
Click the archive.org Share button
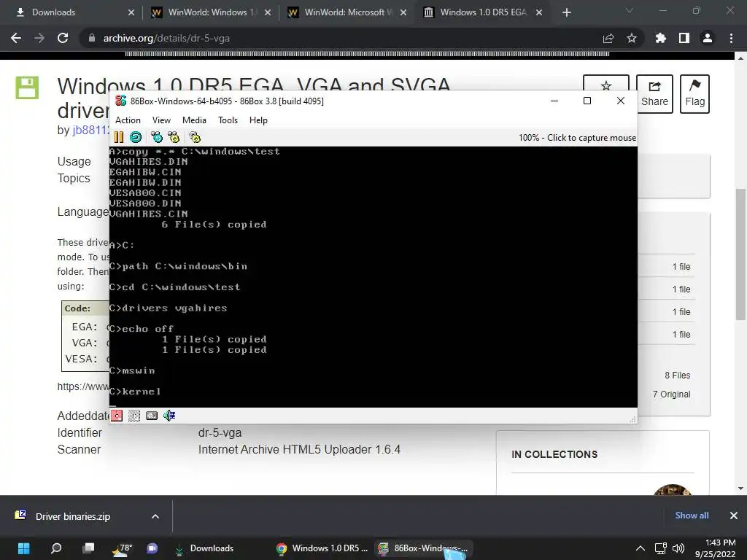(654, 94)
